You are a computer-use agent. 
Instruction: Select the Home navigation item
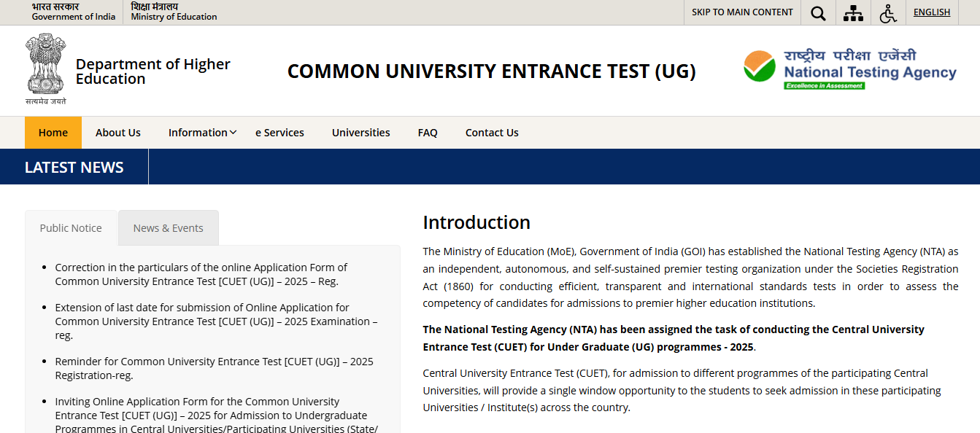click(x=53, y=132)
